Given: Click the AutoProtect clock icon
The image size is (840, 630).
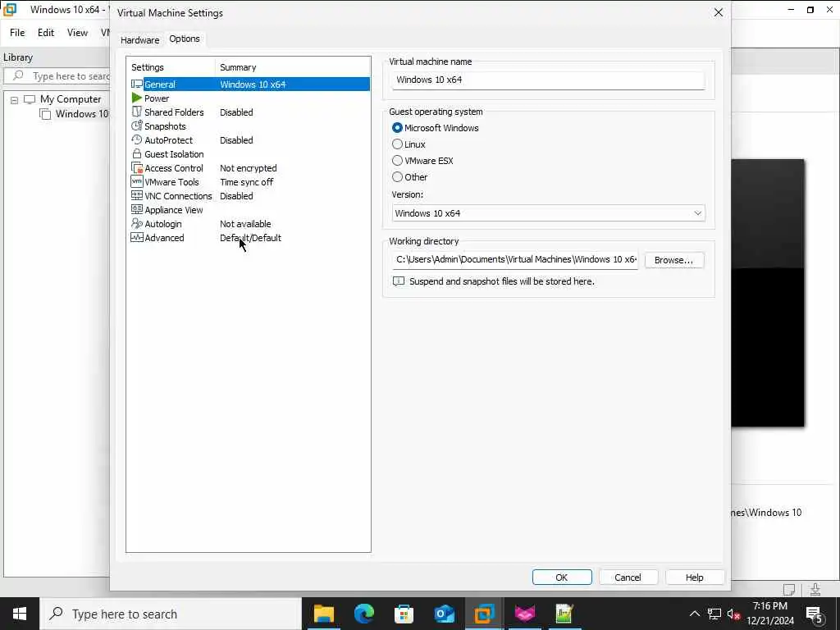Looking at the screenshot, I should point(137,139).
